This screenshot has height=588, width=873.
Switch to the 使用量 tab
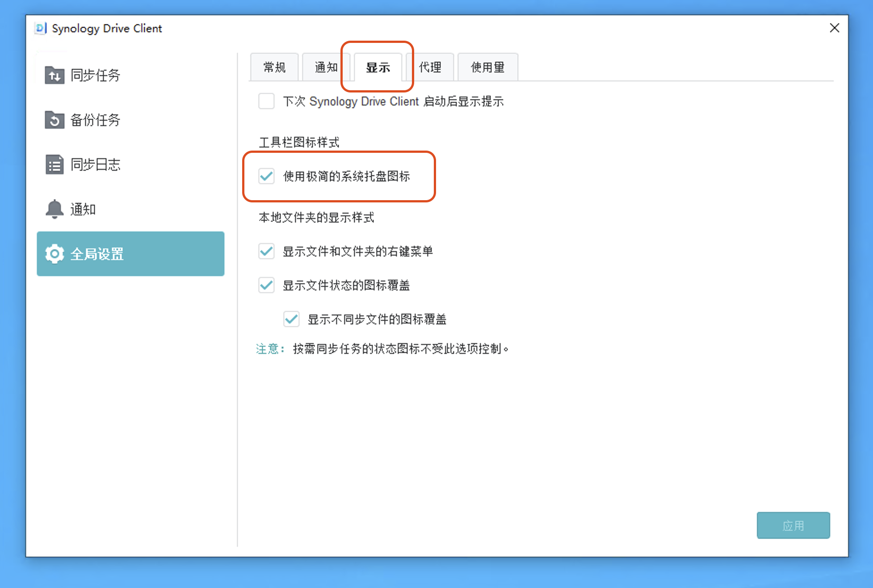point(488,67)
